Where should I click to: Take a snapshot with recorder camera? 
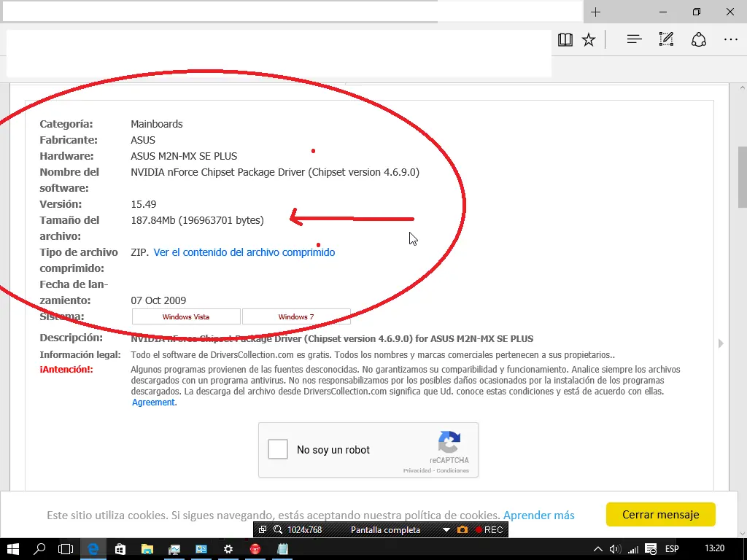462,529
